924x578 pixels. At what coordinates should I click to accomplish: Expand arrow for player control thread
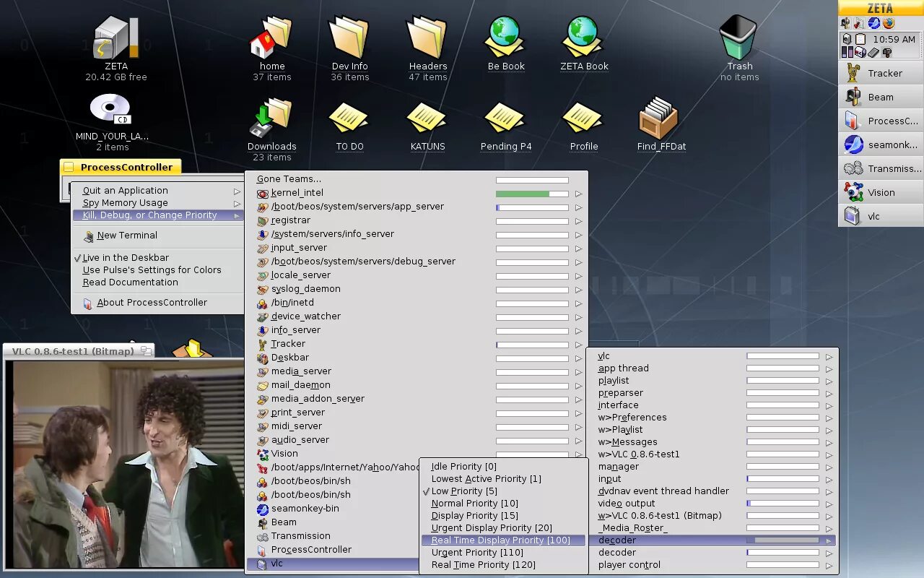(x=829, y=565)
